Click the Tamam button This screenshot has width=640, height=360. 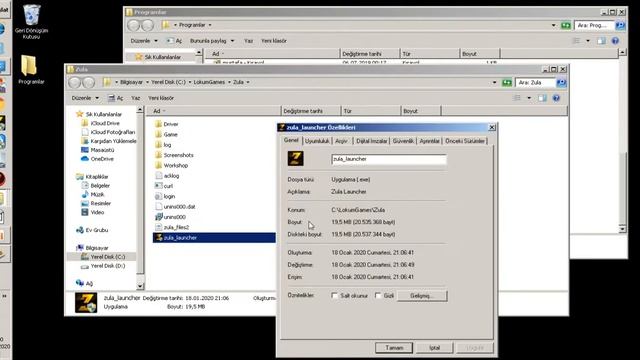[x=394, y=348]
